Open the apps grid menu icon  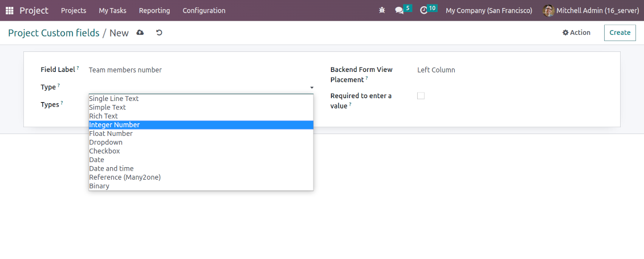point(10,10)
